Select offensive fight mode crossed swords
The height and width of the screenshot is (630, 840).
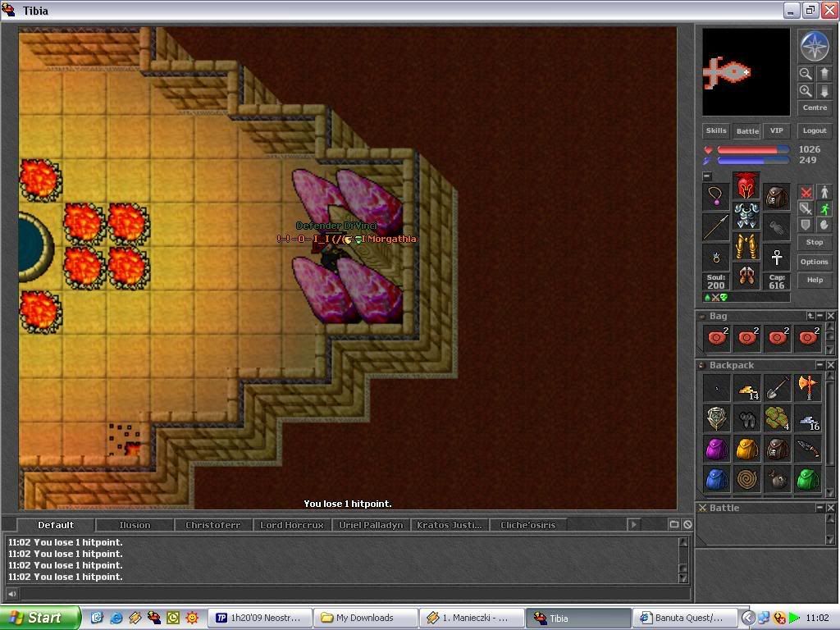tap(806, 192)
